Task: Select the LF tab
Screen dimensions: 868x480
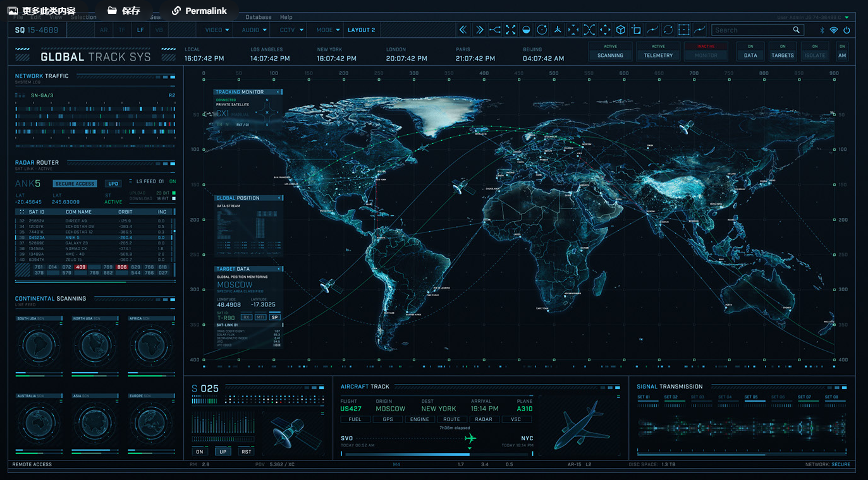Action: [140, 30]
